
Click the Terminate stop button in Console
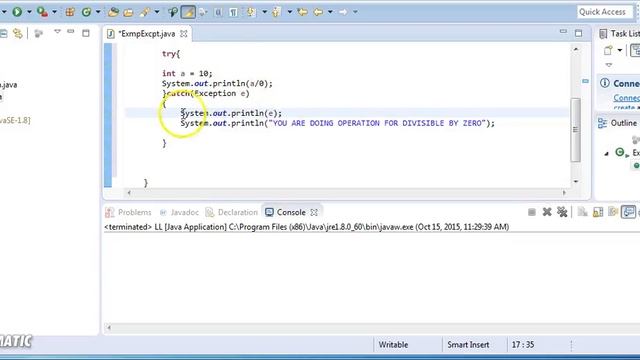[531, 212]
